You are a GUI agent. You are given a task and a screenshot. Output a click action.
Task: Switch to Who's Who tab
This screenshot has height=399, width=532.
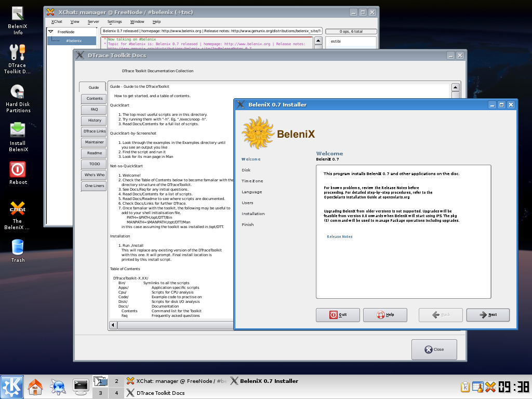pos(94,175)
